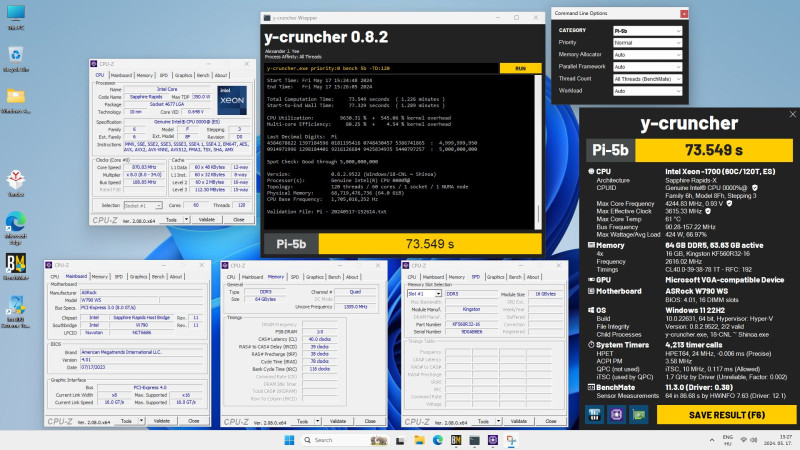The image size is (800, 450).
Task: Open the Socket #1 selection dropdown in CPU-Z
Action: coord(143,205)
